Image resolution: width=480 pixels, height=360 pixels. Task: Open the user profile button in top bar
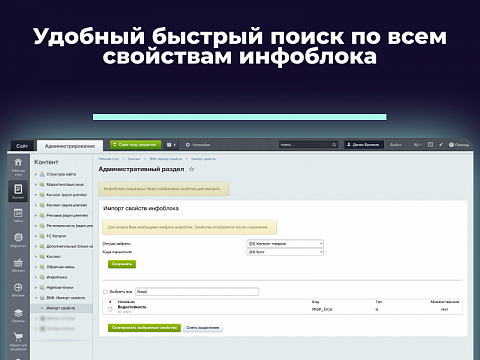tap(364, 145)
